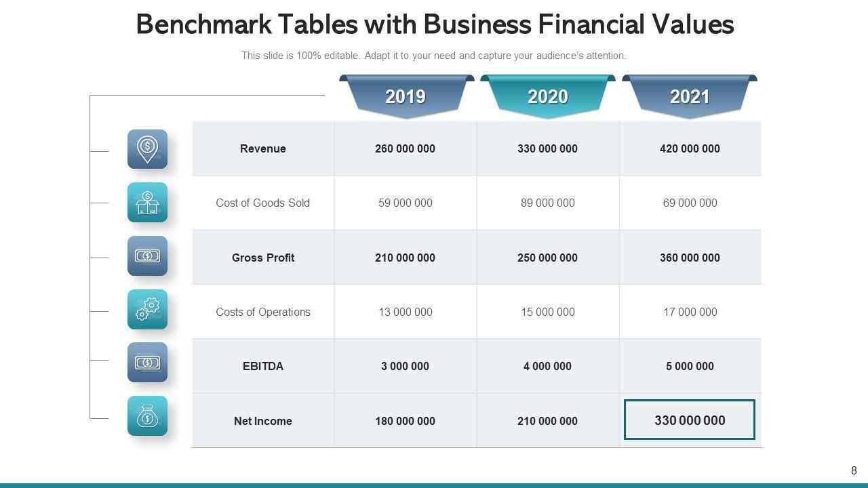This screenshot has width=868, height=488.
Task: Click the 2021 column banner
Action: [690, 97]
